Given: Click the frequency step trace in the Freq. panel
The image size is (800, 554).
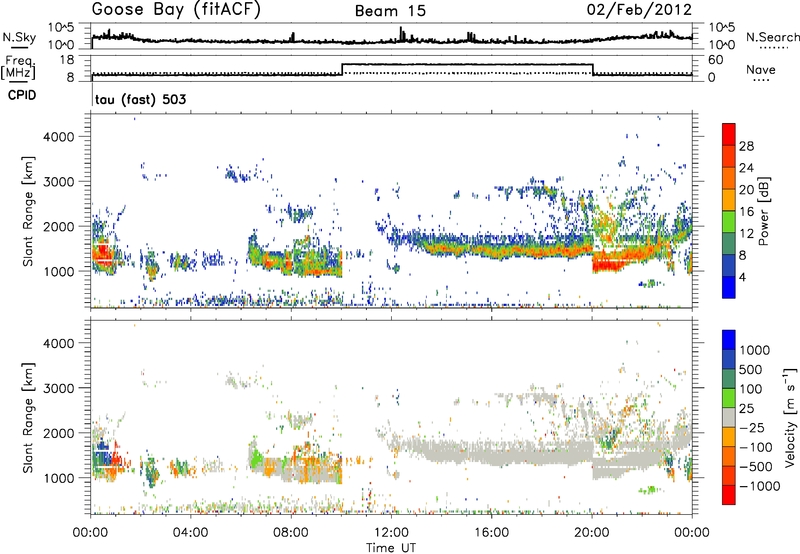Looking at the screenshot, I should 467,64.
